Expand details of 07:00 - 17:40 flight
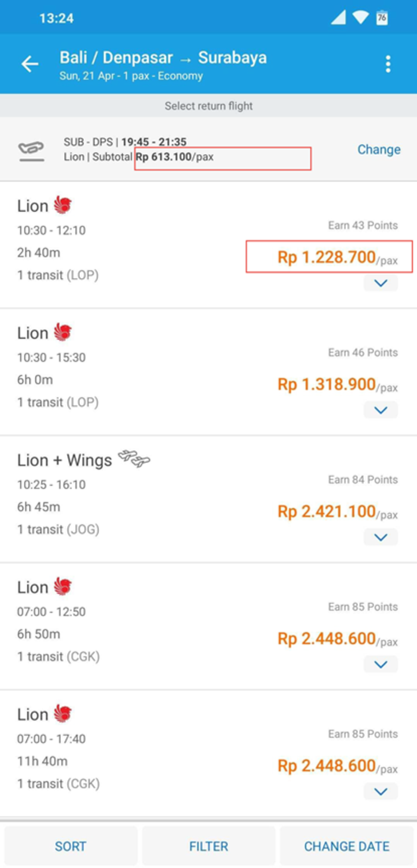The width and height of the screenshot is (417, 868). [x=381, y=791]
